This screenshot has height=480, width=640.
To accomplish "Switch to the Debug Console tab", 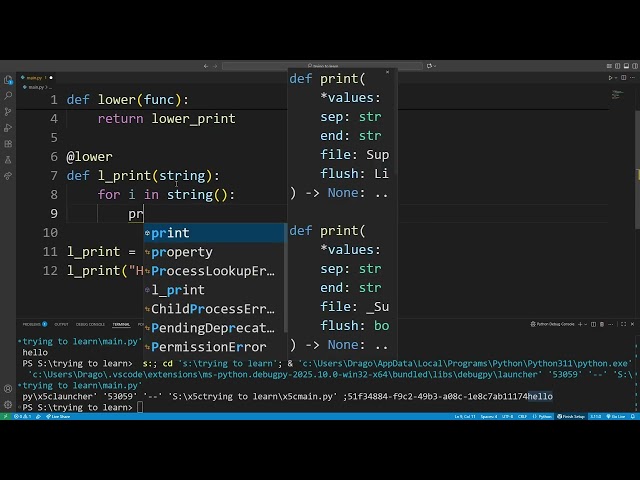I will click(90, 324).
